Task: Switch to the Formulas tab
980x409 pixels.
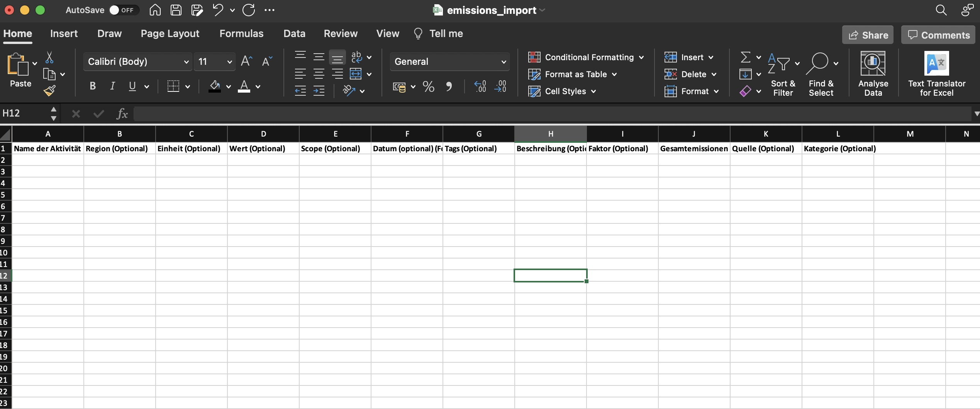Action: 241,34
